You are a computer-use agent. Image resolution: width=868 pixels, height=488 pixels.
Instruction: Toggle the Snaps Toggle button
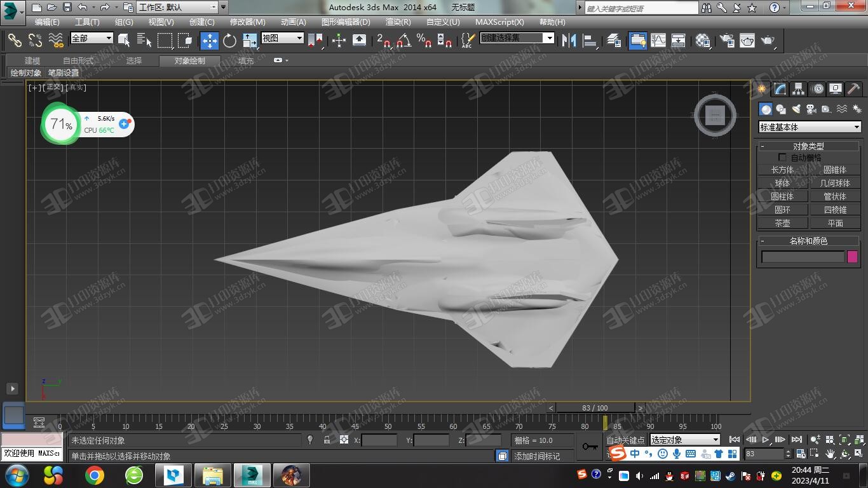[x=383, y=41]
